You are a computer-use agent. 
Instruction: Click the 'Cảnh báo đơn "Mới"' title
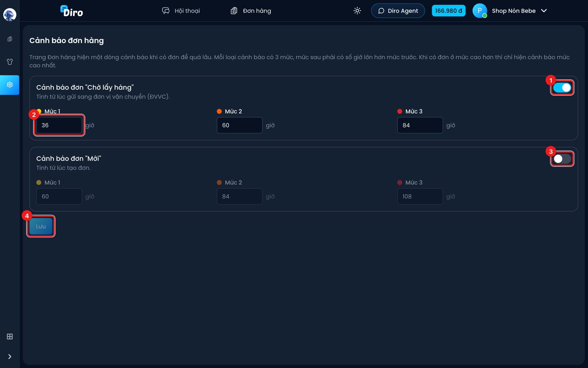click(69, 158)
